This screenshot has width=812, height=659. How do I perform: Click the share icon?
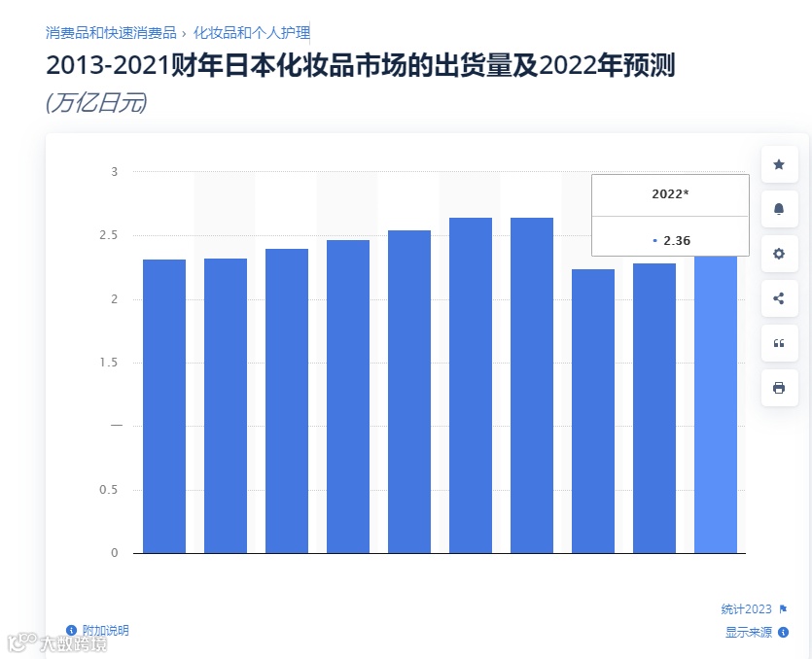tap(779, 298)
